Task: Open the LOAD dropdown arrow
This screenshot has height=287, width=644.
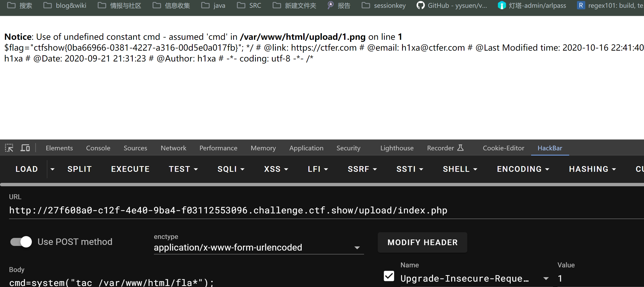Action: pos(53,169)
